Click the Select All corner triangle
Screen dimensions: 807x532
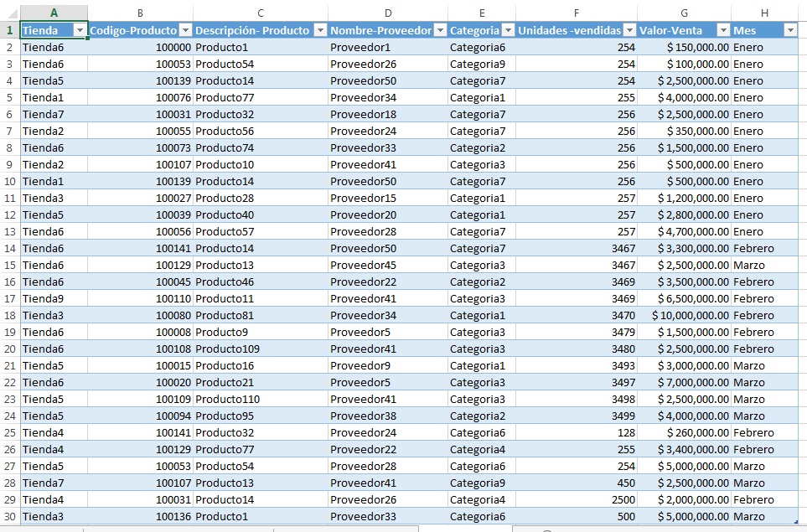[x=9, y=13]
